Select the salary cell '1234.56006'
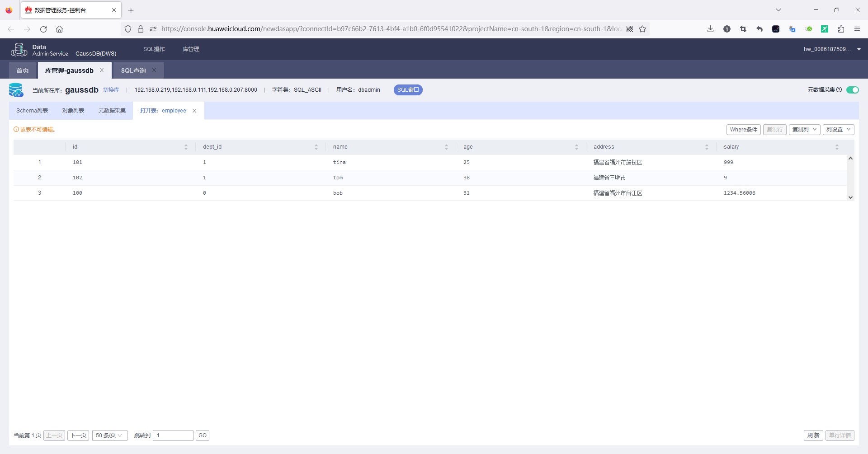Viewport: 868px width, 454px height. pyautogui.click(x=740, y=193)
